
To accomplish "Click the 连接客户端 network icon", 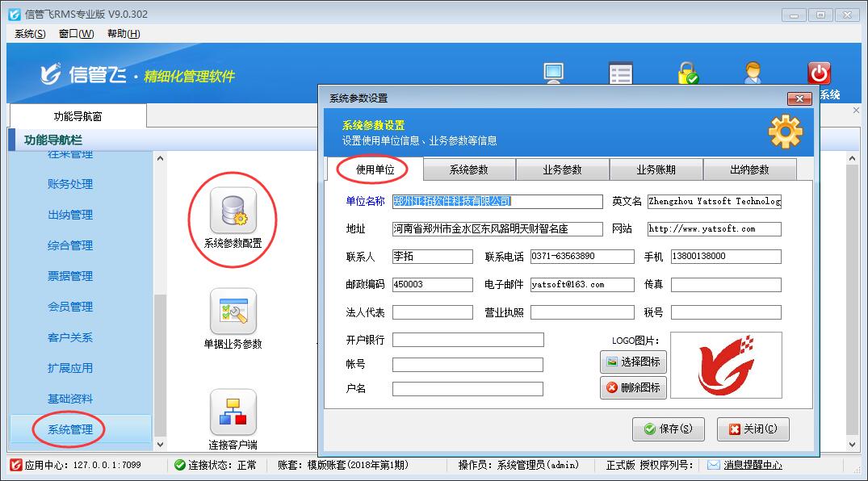I will tap(233, 412).
